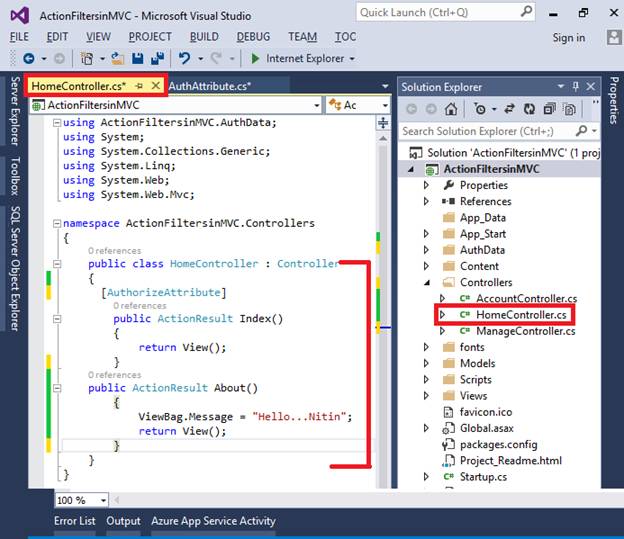Switch to the AuthAttribute.cs tab
The image size is (624, 539).
(210, 86)
